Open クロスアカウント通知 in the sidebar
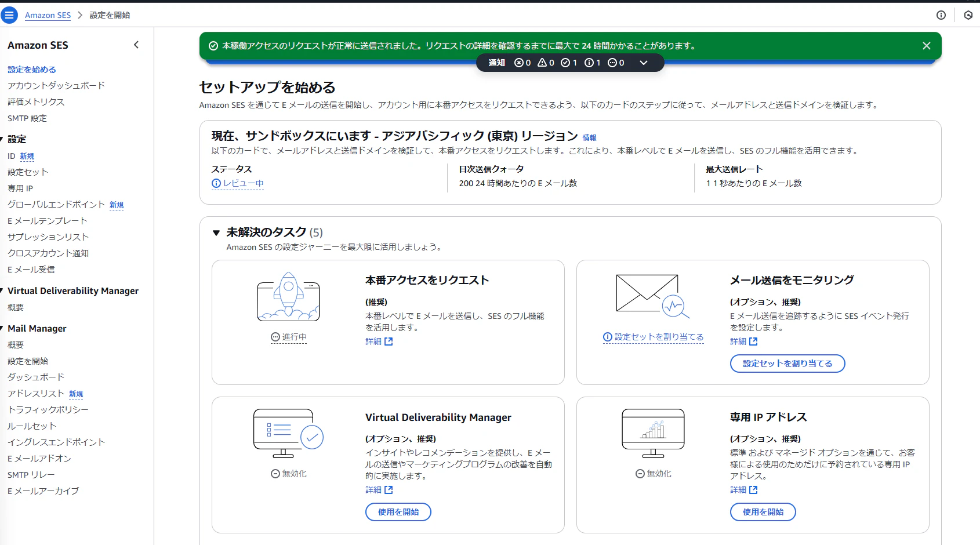Image resolution: width=980 pixels, height=545 pixels. pyautogui.click(x=48, y=253)
